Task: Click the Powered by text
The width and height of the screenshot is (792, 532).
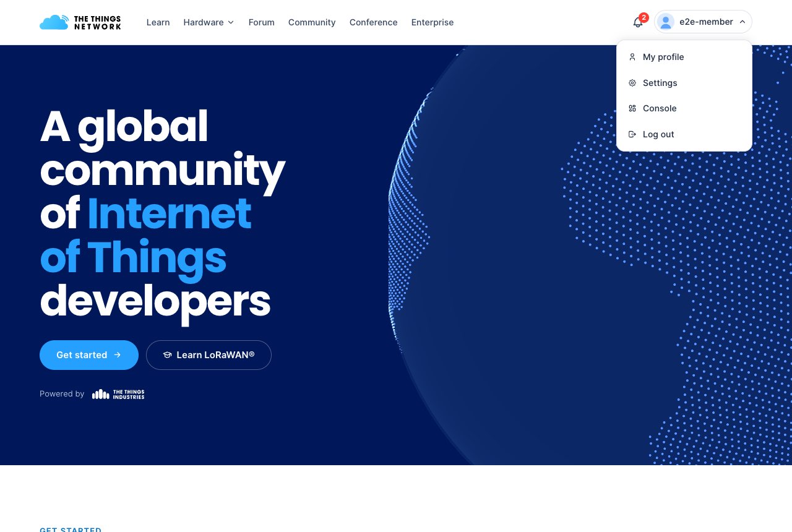Action: pyautogui.click(x=62, y=394)
